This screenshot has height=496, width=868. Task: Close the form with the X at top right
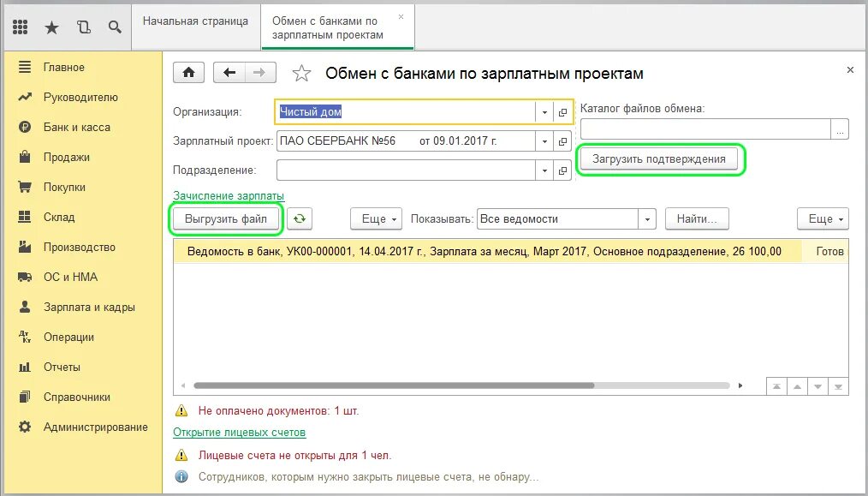pos(850,70)
